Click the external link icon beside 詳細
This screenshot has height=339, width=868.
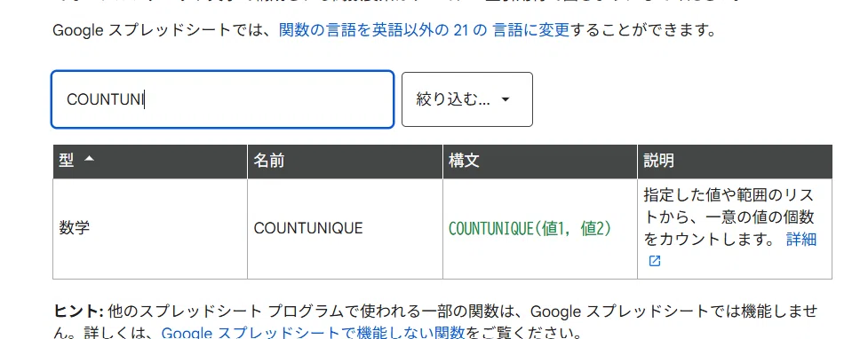point(654,261)
